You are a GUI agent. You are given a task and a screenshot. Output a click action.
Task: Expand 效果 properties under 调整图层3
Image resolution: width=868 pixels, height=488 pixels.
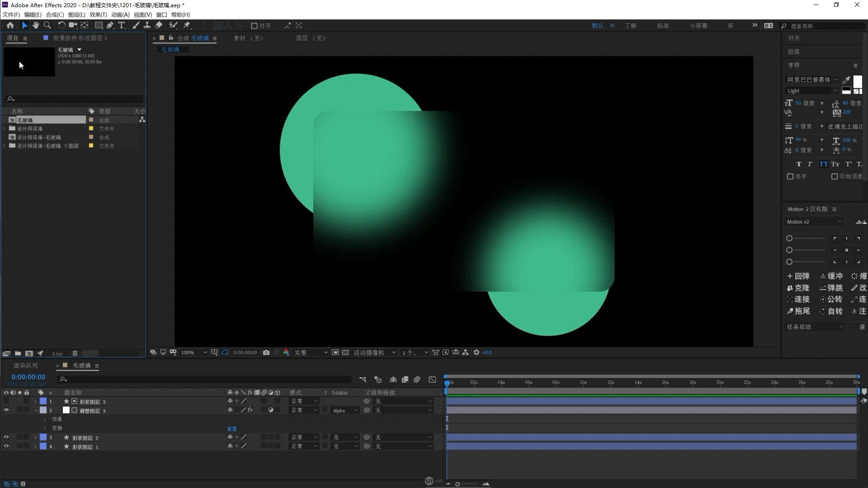(45, 419)
